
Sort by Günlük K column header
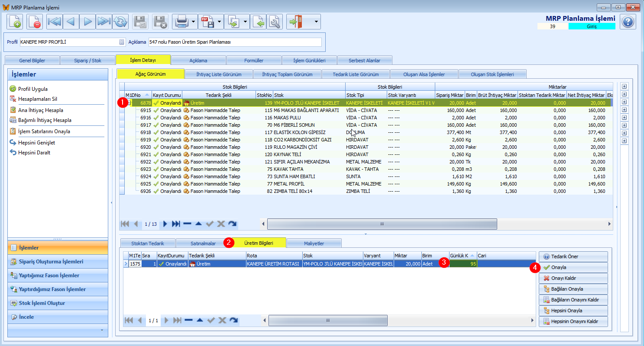(463, 256)
